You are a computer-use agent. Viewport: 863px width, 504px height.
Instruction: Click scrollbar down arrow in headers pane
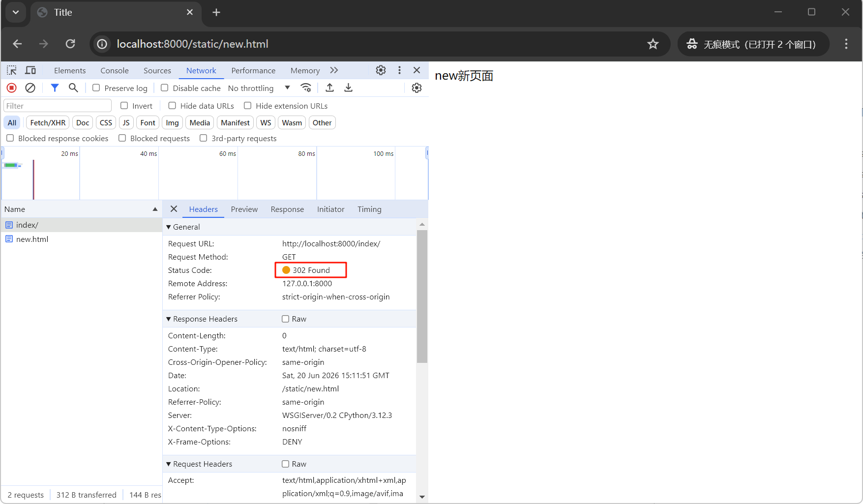(x=422, y=497)
